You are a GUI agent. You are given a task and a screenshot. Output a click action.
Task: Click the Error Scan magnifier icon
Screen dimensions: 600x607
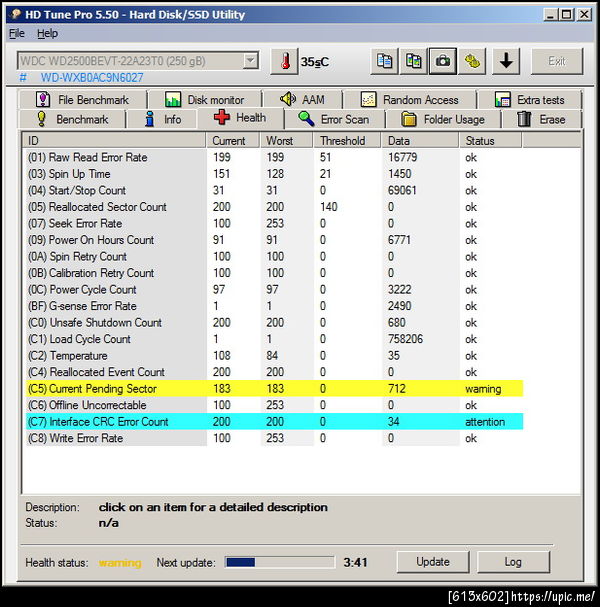coord(306,118)
